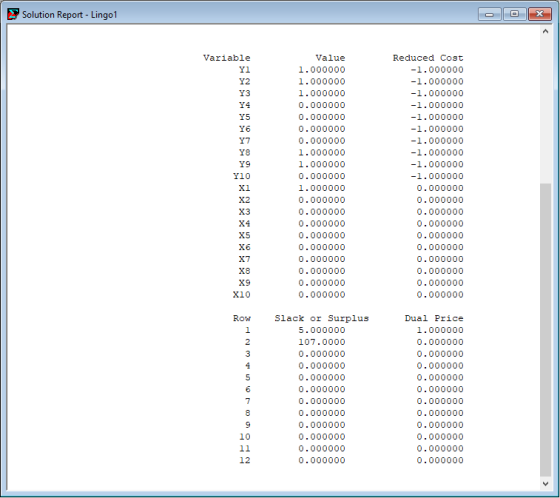Screen dimensions: 560x498
Task: Select the Y1 variable name
Action: [245, 70]
